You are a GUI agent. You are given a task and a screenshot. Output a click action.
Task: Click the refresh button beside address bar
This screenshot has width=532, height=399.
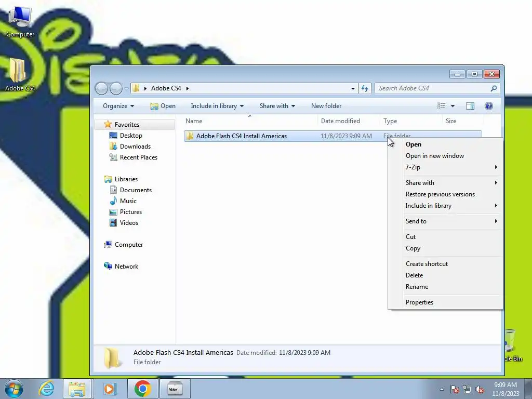[x=365, y=88]
